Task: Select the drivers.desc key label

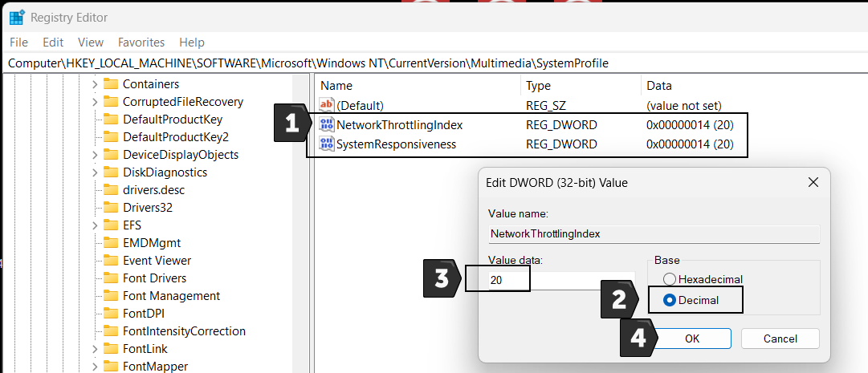Action: 153,190
